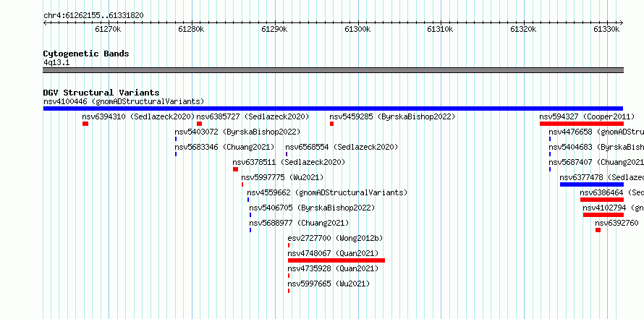Click the 61330k ruler tick label
The width and height of the screenshot is (644, 319).
[x=606, y=29]
